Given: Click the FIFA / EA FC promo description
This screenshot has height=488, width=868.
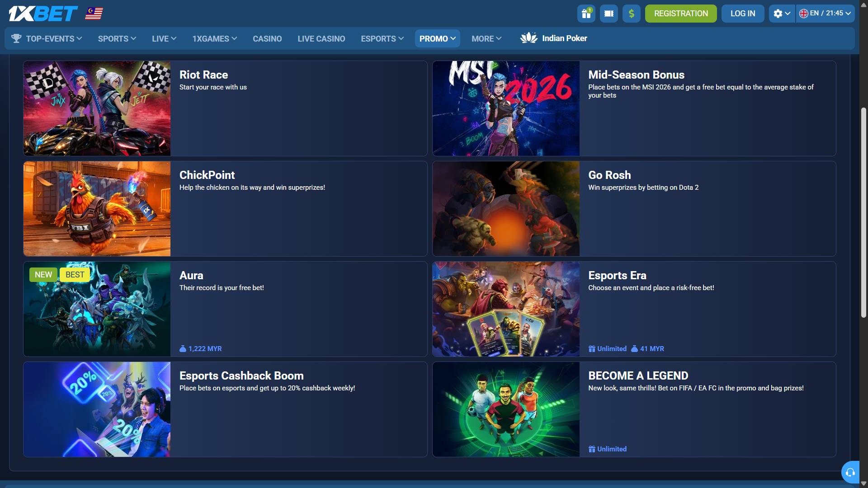Looking at the screenshot, I should (696, 388).
